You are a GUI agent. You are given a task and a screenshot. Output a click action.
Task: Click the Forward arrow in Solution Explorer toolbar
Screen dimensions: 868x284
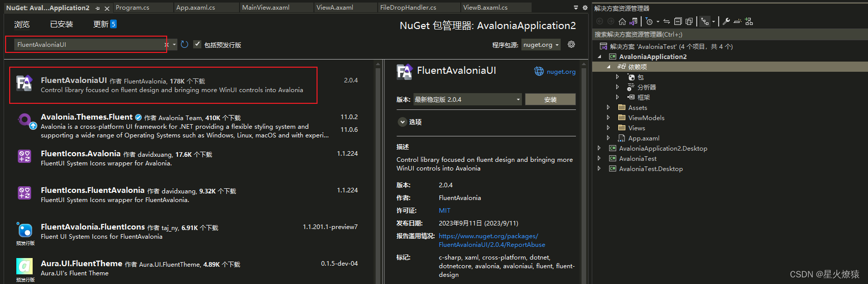point(611,21)
